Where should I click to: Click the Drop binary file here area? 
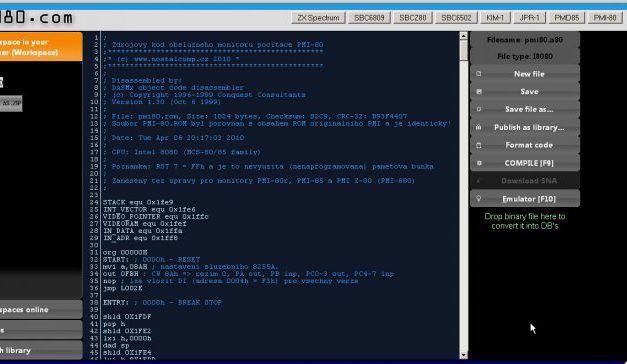click(x=525, y=221)
